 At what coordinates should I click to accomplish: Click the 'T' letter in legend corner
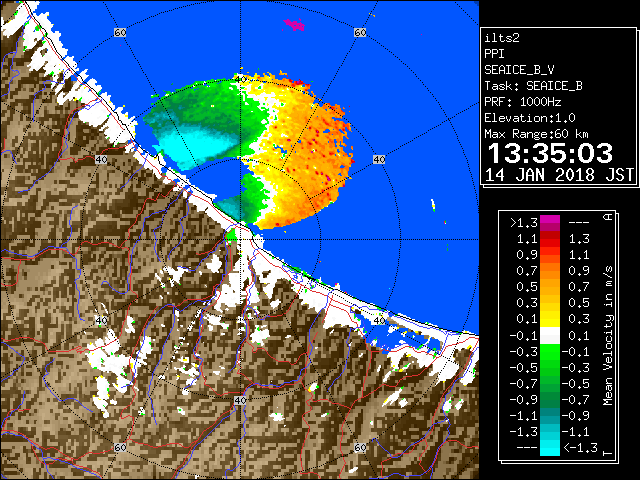tap(608, 452)
